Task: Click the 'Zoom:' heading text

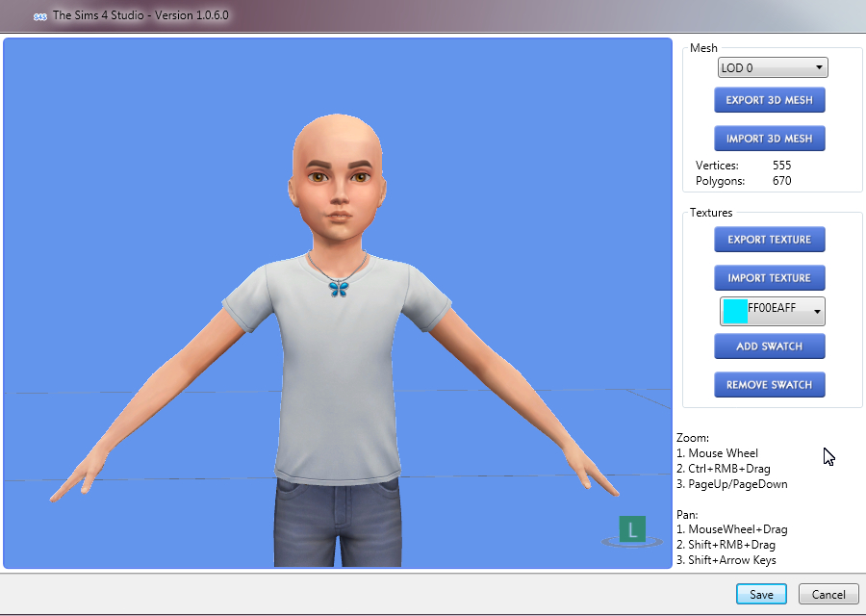Action: tap(693, 438)
